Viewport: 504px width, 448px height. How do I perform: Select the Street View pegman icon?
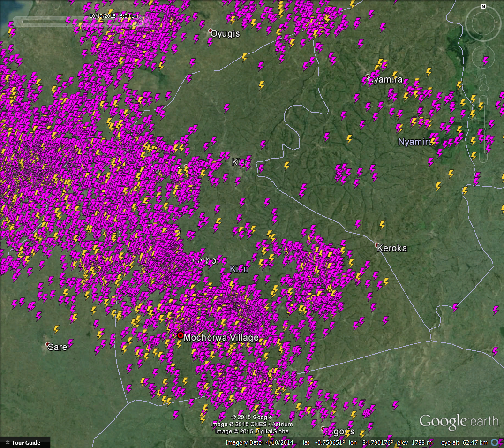484,83
